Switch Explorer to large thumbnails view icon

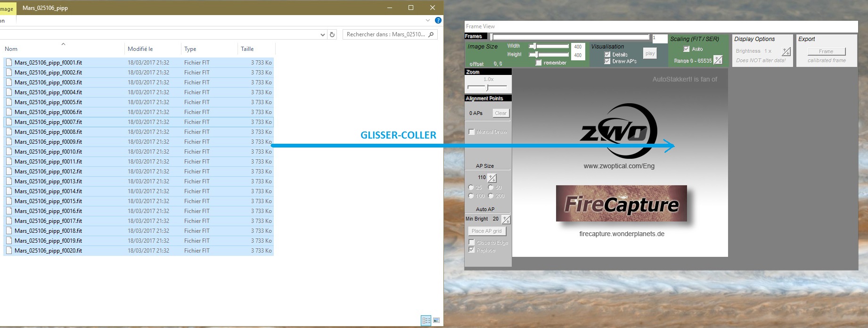pos(436,320)
